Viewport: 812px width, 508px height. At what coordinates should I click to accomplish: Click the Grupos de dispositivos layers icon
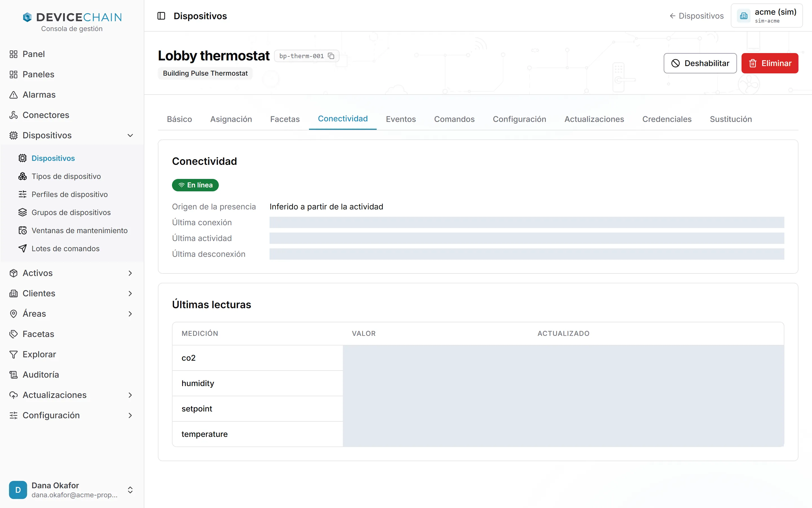pyautogui.click(x=23, y=212)
